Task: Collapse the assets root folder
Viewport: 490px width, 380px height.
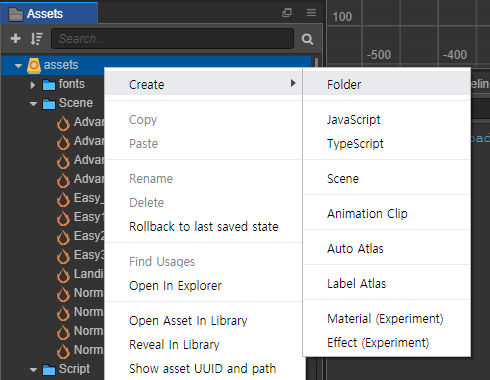Action: point(18,66)
